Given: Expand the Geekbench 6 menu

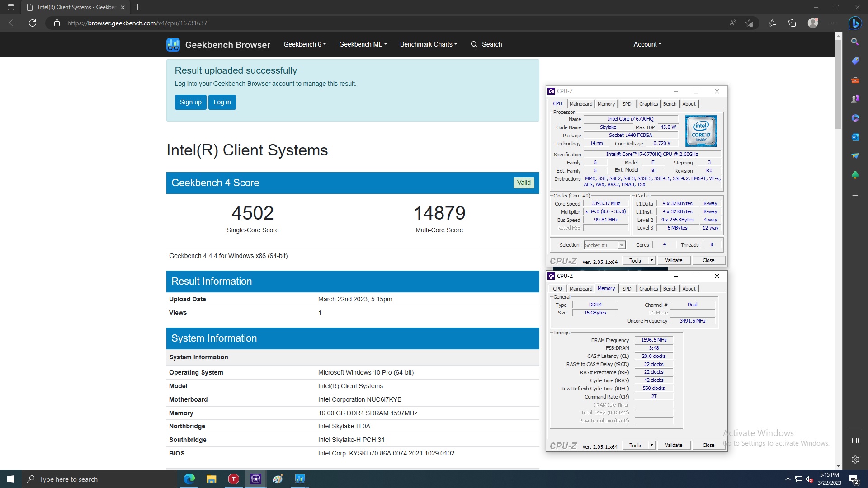Looking at the screenshot, I should [x=305, y=44].
